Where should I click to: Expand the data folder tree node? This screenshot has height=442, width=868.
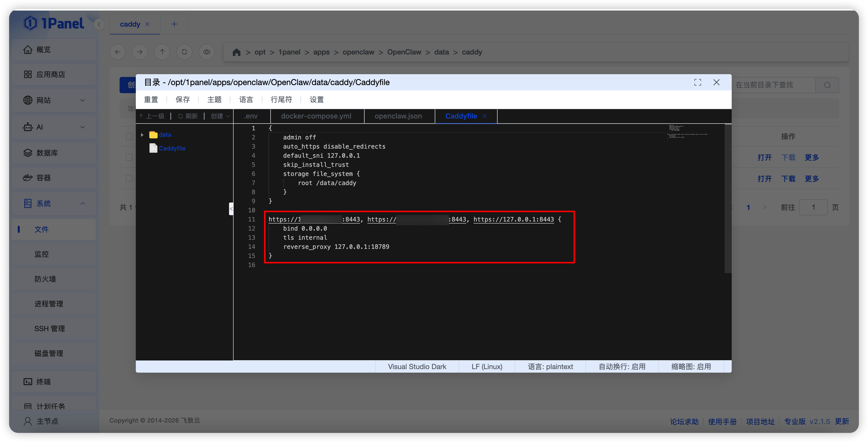pyautogui.click(x=142, y=135)
